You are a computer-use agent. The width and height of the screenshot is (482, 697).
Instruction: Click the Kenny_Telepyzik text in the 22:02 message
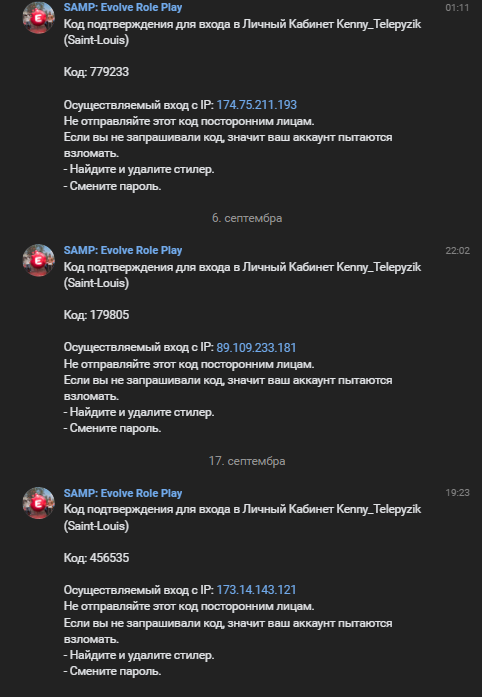point(378,267)
